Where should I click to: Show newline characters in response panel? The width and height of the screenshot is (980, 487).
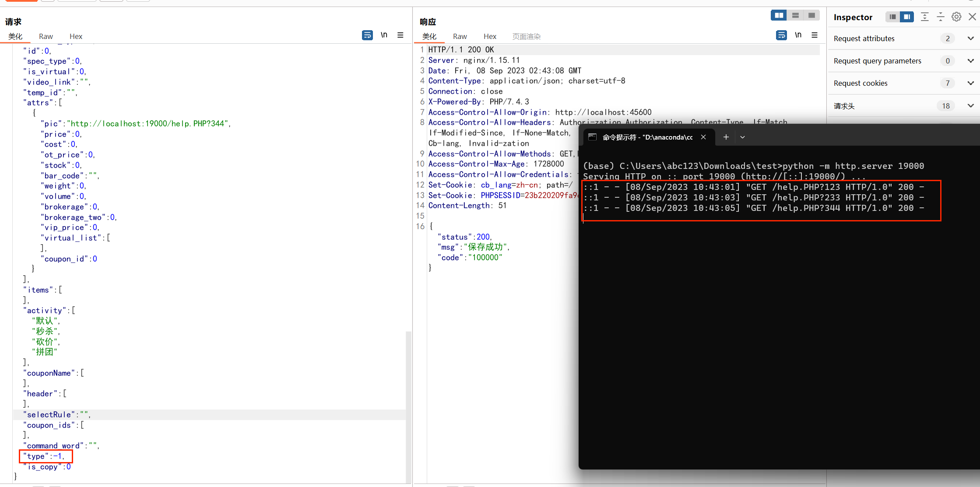tap(798, 35)
